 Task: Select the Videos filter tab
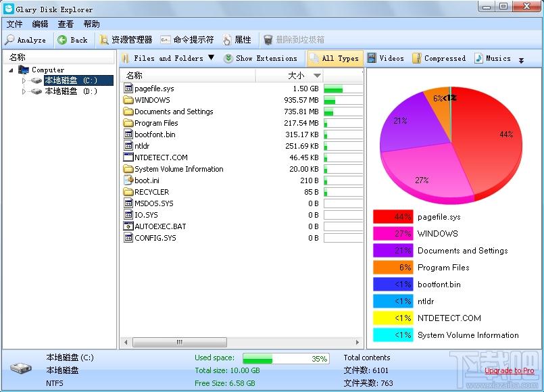point(386,58)
